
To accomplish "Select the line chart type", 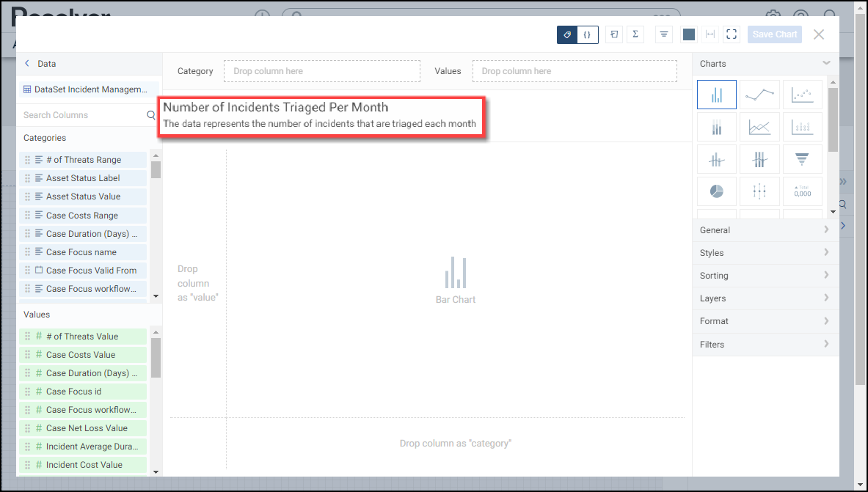I will (759, 95).
